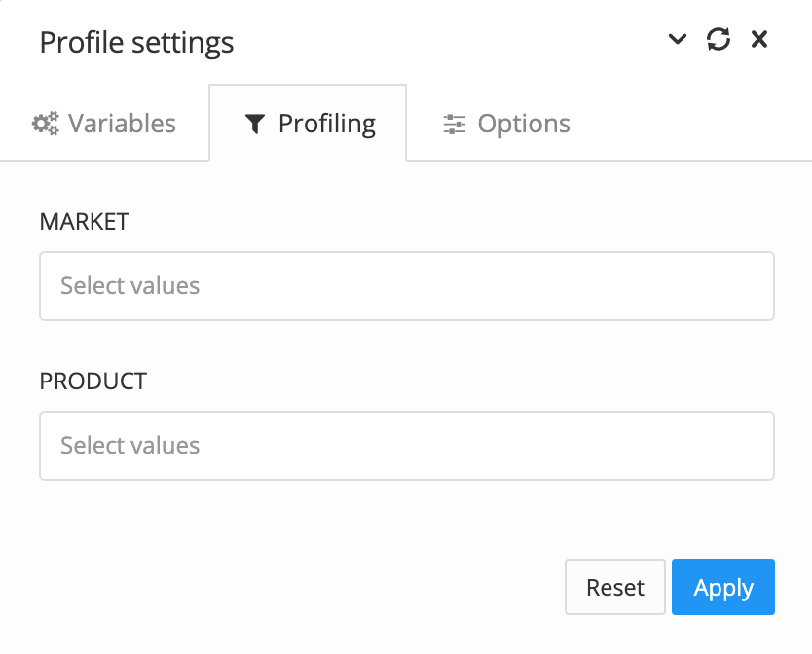Apply the current profile settings
This screenshot has height=654, width=812.
(722, 587)
